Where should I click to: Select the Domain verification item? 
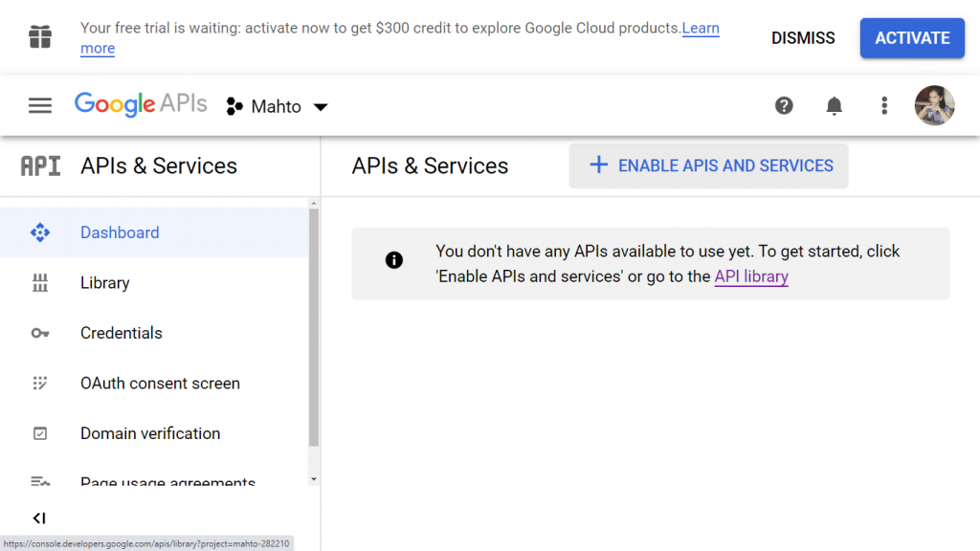(x=154, y=433)
